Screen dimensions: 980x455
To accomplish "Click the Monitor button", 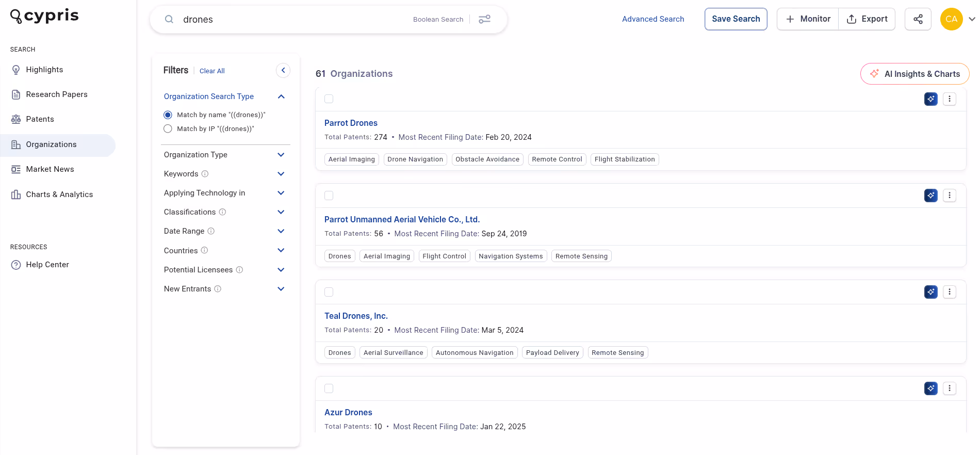I will 808,19.
